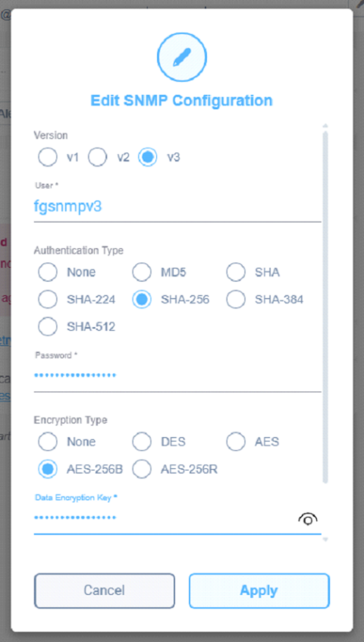Choose None authentication type
The image size is (364, 642).
[48, 272]
